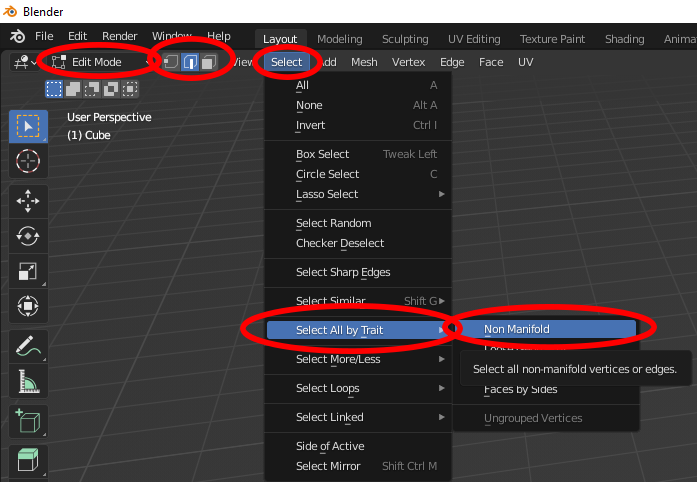Image resolution: width=697 pixels, height=482 pixels.
Task: Click the Blender logo menu icon
Action: [x=17, y=36]
